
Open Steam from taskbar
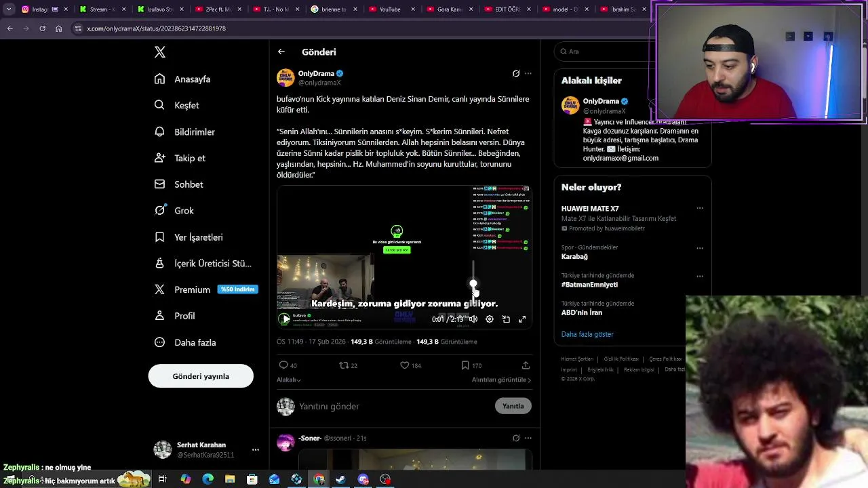tap(341, 479)
